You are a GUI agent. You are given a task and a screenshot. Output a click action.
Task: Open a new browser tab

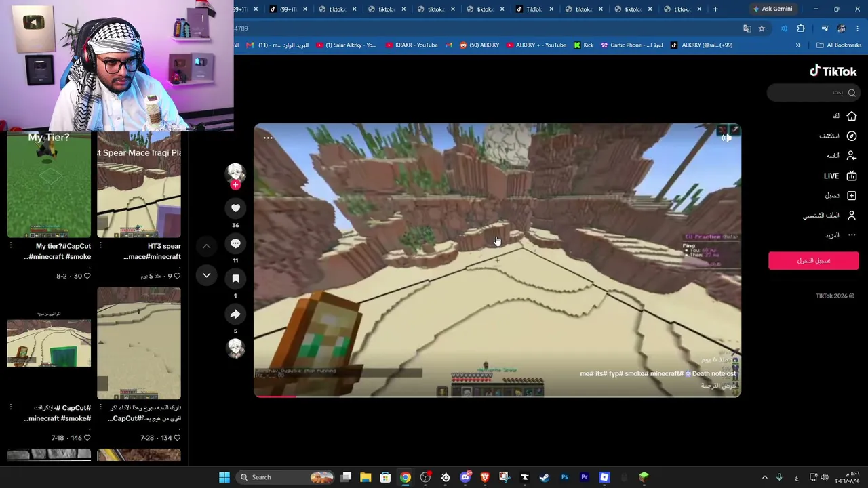[715, 9]
